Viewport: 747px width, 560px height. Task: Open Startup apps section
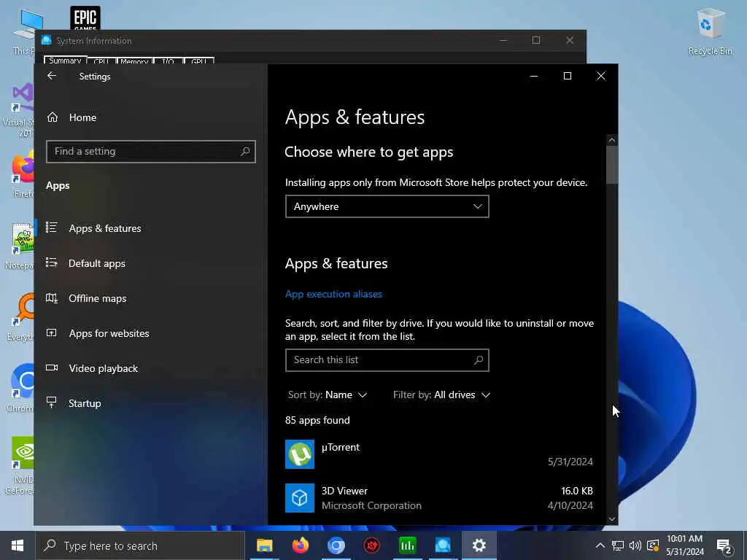tap(85, 403)
